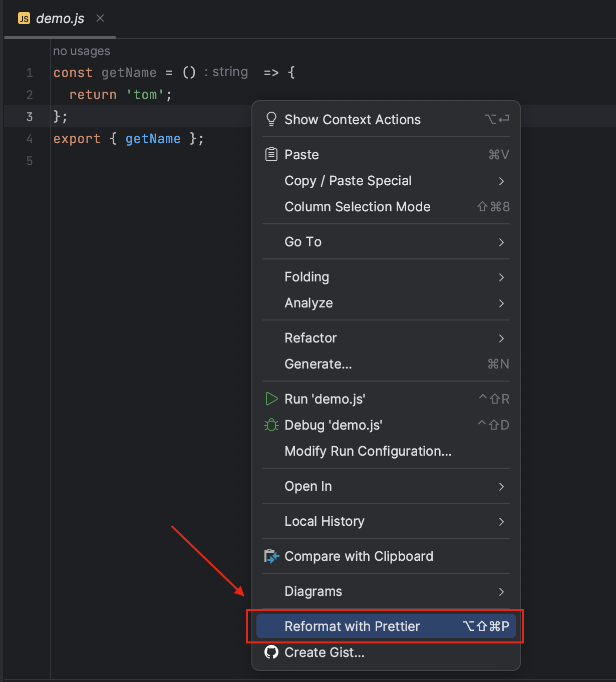Click the 'return' keyword on line 2
The height and width of the screenshot is (682, 616).
click(x=93, y=95)
